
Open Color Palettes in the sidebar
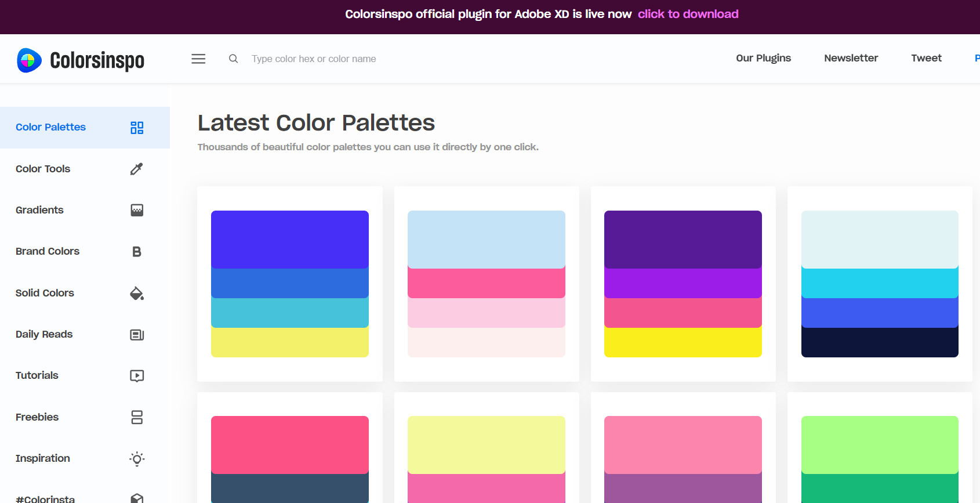85,128
